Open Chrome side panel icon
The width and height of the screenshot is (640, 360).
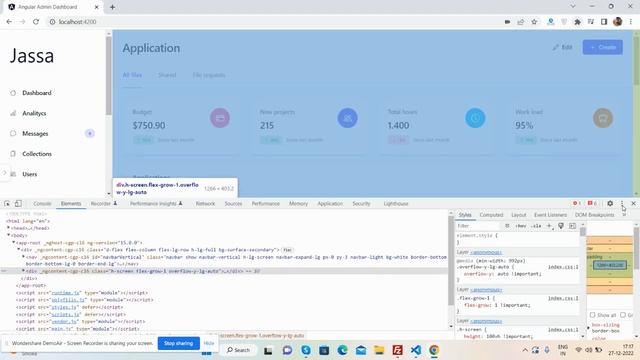pyautogui.click(x=604, y=22)
